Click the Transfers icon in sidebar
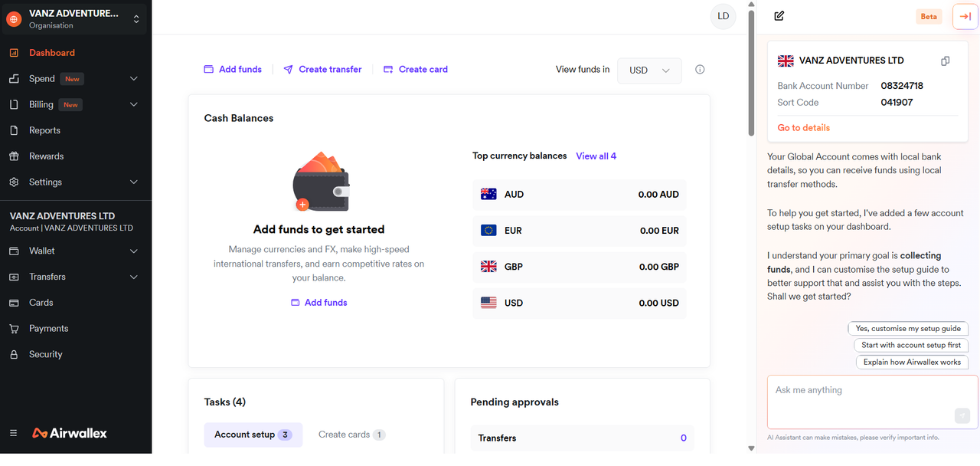The height and width of the screenshot is (466, 980). pos(14,277)
